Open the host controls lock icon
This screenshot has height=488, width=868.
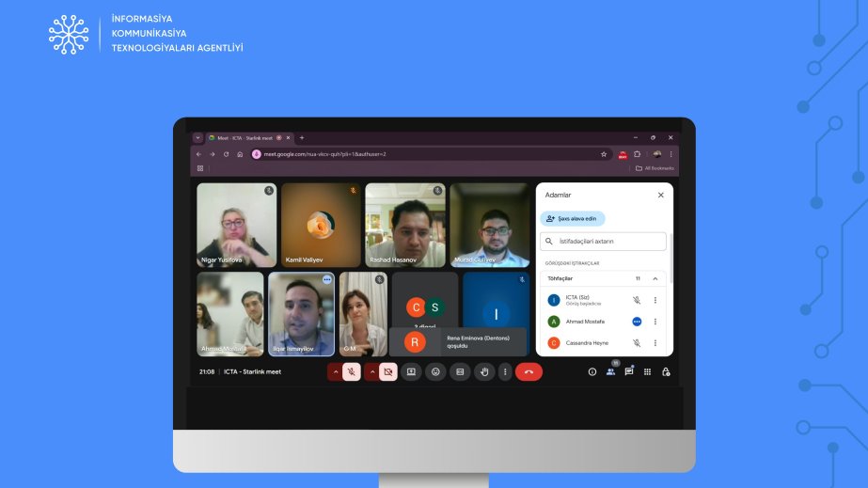[x=666, y=371]
